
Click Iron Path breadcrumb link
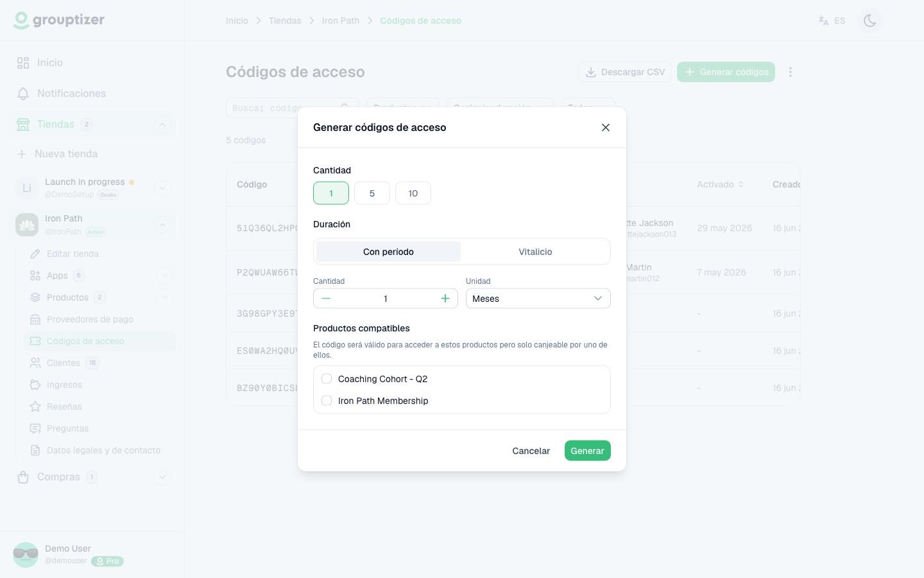(341, 21)
